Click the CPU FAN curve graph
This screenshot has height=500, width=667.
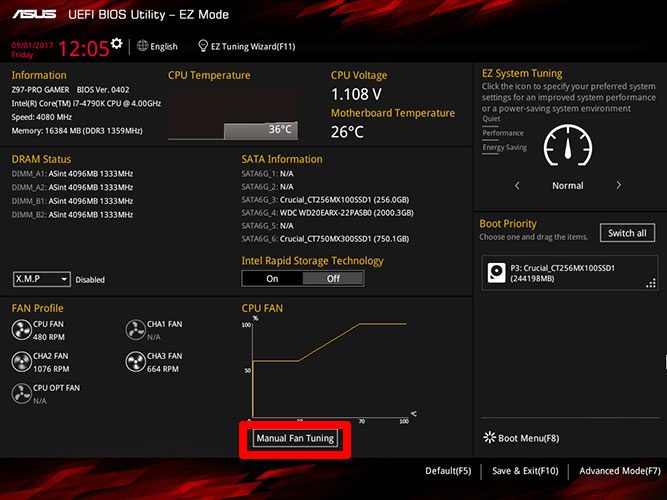coord(330,369)
